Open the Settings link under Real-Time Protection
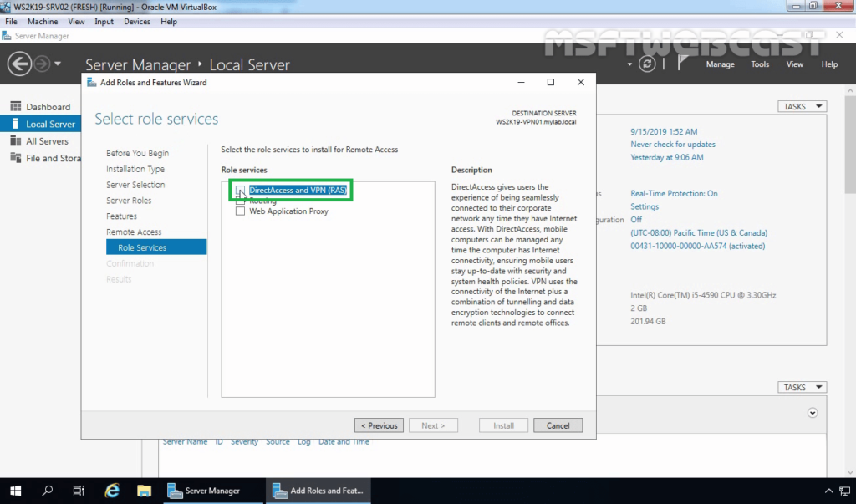Screen dimensions: 856x504 [x=645, y=206]
